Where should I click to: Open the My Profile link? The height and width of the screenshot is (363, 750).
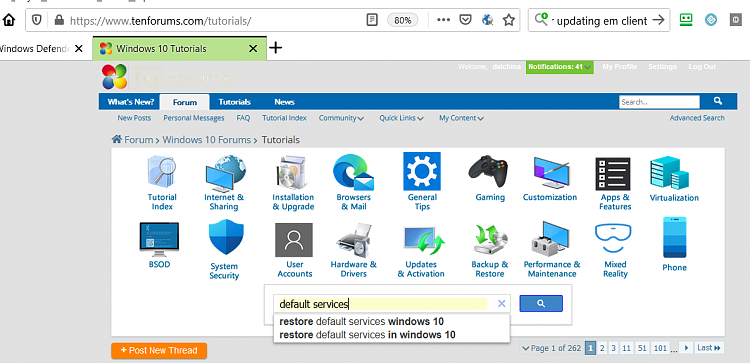coord(619,66)
